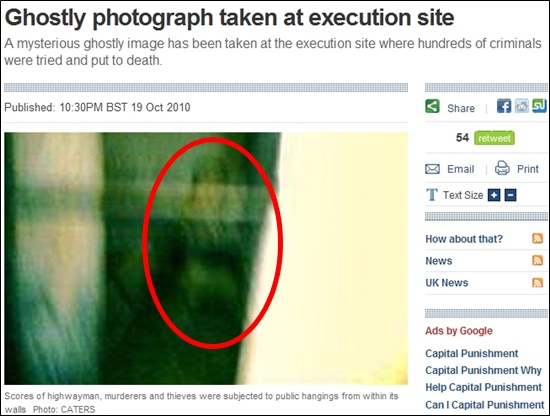Click the Help Capital Punishment ad link
Screen dimensions: 550x416
[483, 387]
